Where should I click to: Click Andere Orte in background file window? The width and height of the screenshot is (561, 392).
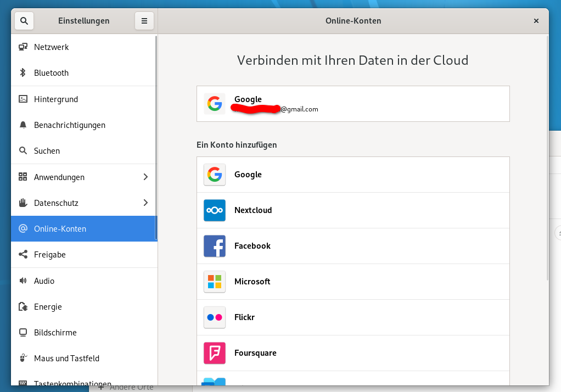pyautogui.click(x=131, y=388)
